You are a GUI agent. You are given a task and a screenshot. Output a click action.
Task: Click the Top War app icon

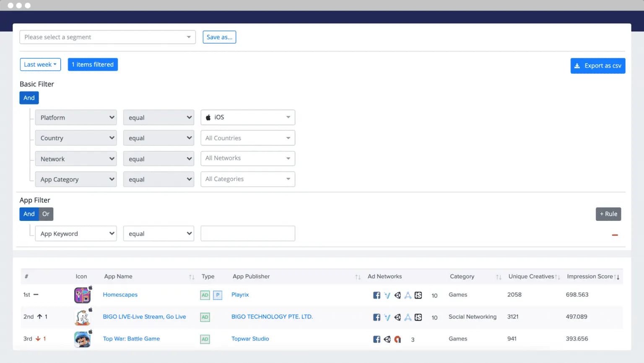pos(83,339)
